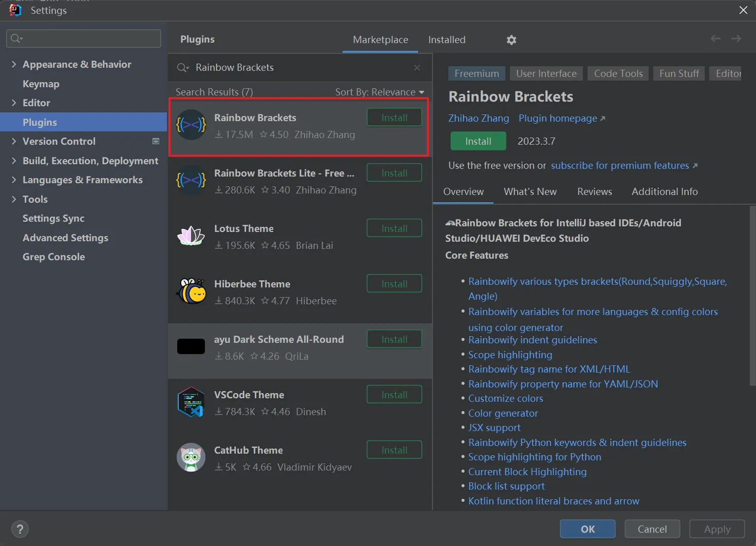Viewport: 756px width, 546px height.
Task: Click the plugins settings gear icon
Action: [x=511, y=40]
